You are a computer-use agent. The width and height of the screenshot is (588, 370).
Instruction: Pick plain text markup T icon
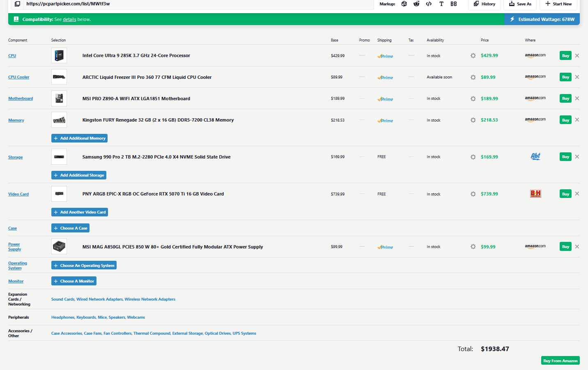pos(441,4)
